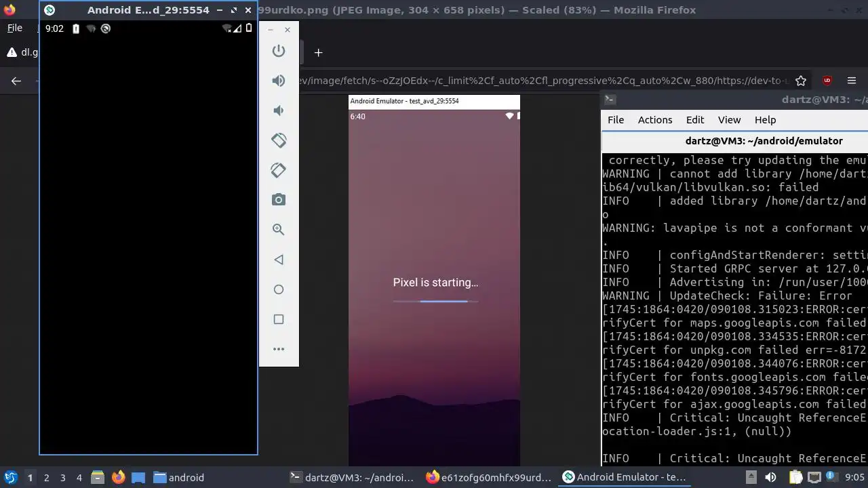868x488 pixels.
Task: Select the dartz@VM3 terminal tab title
Action: click(764, 141)
